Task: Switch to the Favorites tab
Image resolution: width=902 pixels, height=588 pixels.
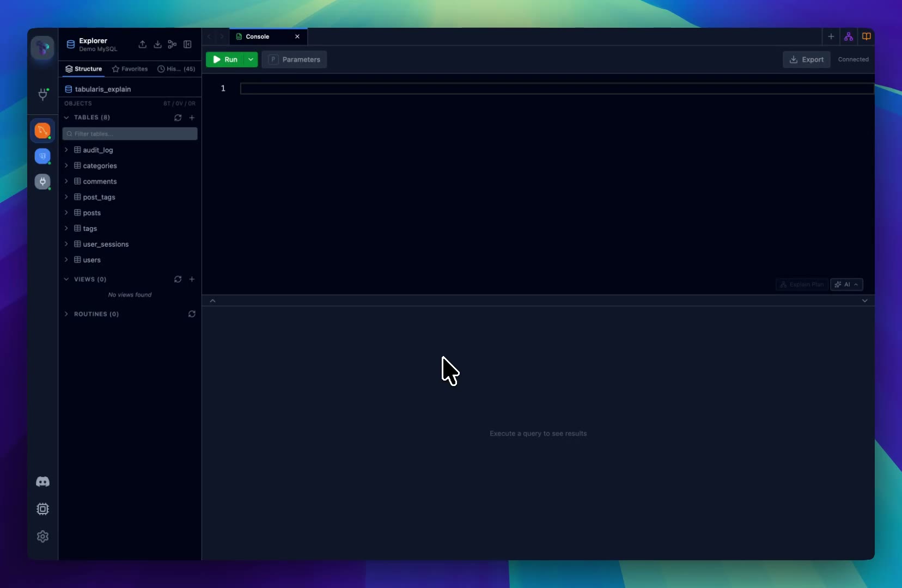Action: (x=130, y=69)
